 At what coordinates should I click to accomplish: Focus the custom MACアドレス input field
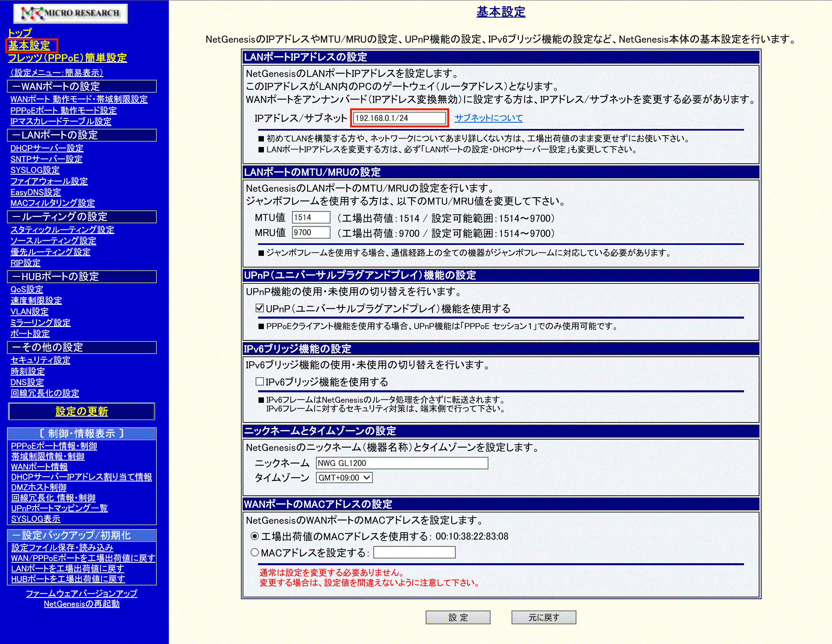click(x=414, y=553)
